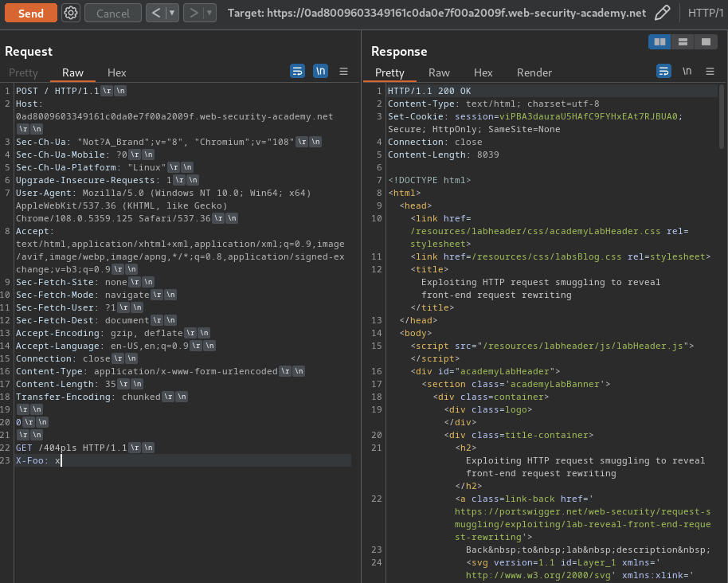
Task: Click 'Upgrade-Insecure-Requests: 1' header
Action: pos(94,180)
